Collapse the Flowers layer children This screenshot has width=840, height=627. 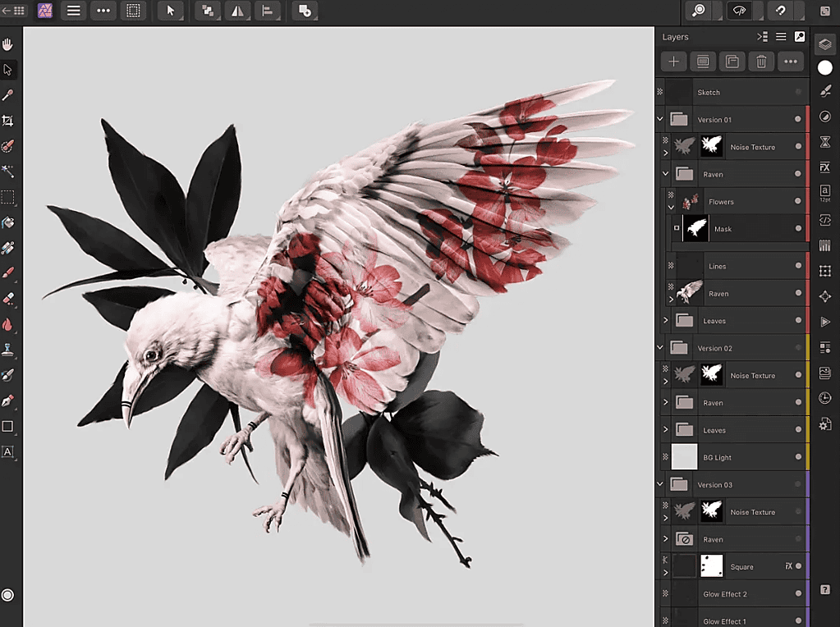pos(671,207)
